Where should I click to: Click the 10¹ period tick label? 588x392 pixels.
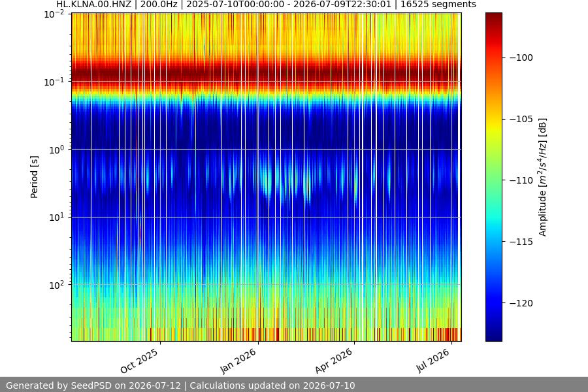click(57, 217)
